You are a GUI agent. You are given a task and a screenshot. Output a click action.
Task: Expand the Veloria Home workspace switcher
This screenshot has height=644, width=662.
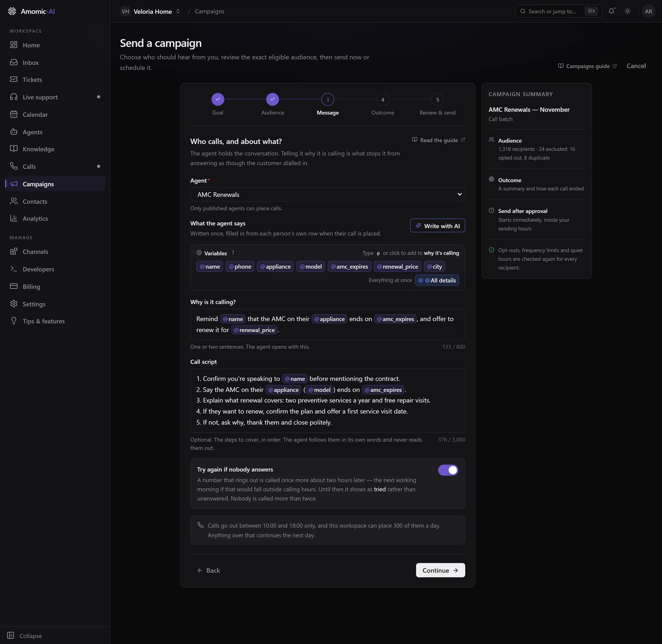click(x=150, y=11)
